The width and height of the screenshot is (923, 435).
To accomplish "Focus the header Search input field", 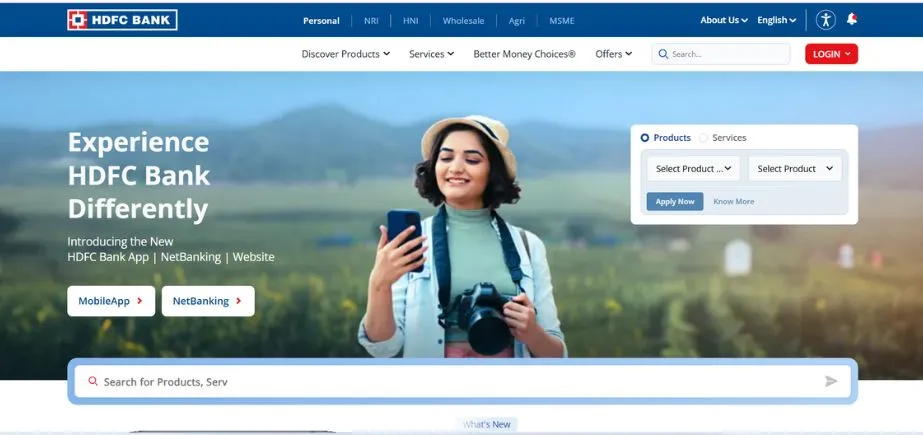I will point(721,54).
